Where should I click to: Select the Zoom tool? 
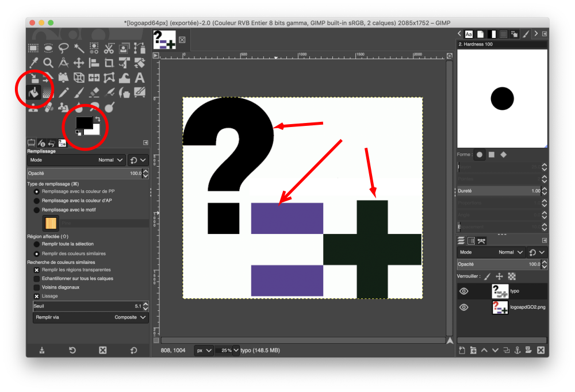point(48,63)
